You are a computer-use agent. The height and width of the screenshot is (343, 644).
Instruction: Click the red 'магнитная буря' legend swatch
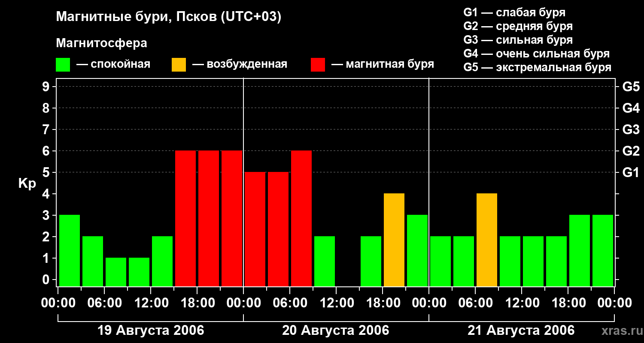tap(318, 65)
